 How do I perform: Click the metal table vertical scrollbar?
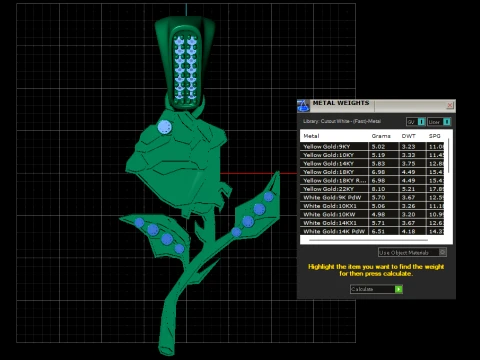[449, 156]
